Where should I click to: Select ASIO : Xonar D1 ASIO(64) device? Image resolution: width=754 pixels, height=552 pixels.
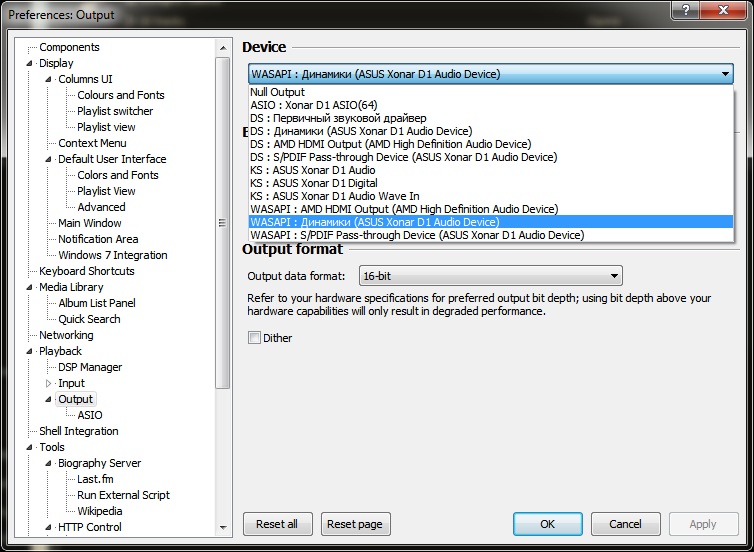click(321, 105)
